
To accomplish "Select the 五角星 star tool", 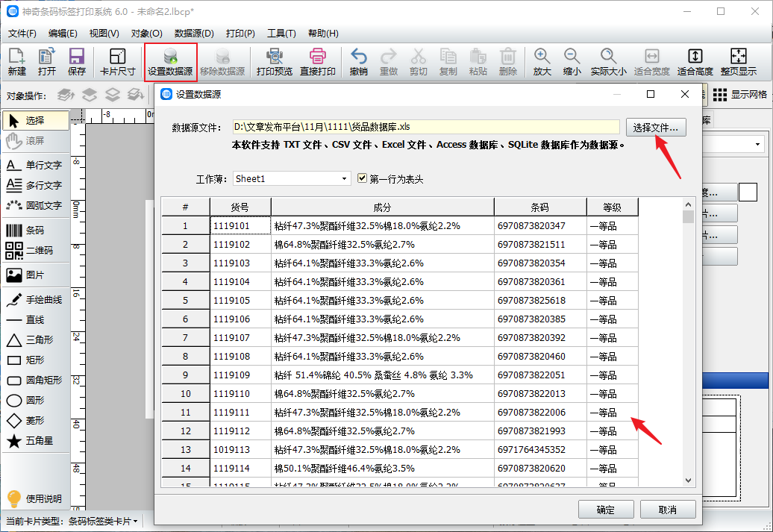I will pos(36,441).
